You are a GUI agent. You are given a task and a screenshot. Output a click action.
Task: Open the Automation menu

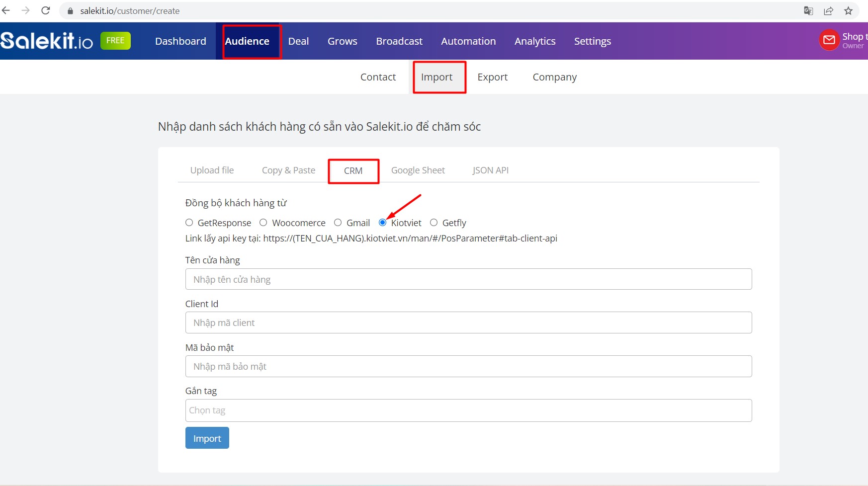468,41
